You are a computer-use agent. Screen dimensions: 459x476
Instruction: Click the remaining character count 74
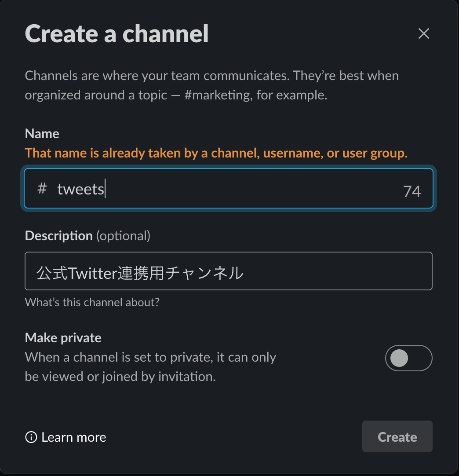[412, 191]
